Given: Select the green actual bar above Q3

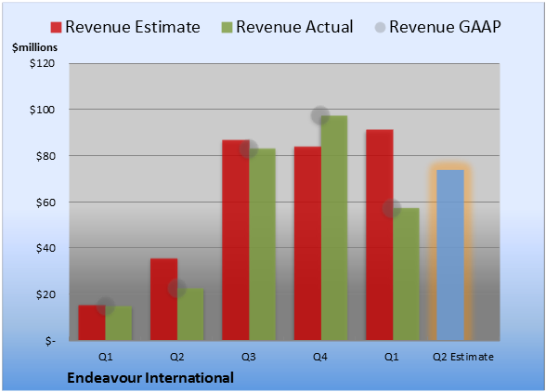Looking at the screenshot, I should 262,244.
